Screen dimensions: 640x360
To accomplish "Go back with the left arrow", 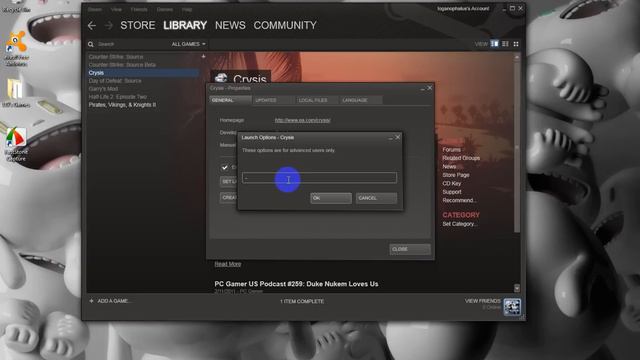I will [x=92, y=26].
